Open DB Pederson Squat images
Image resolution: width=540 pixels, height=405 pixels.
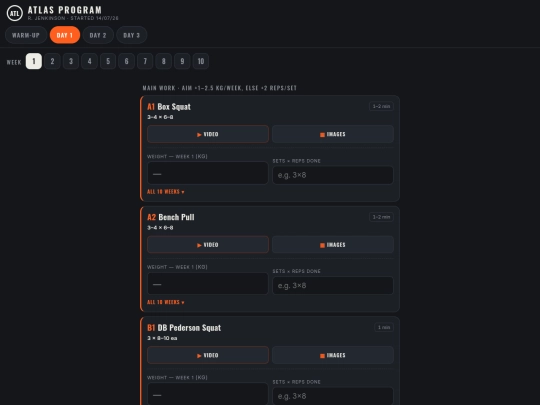click(333, 355)
